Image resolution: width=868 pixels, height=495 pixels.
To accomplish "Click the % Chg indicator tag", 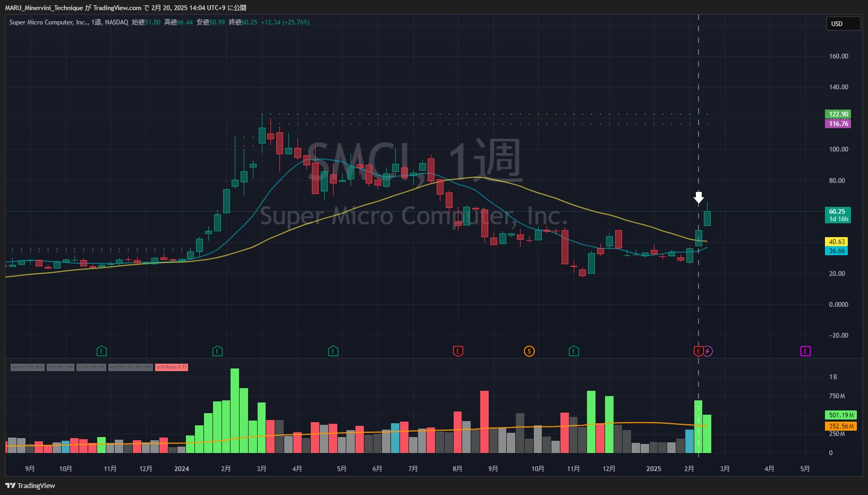I will [91, 367].
